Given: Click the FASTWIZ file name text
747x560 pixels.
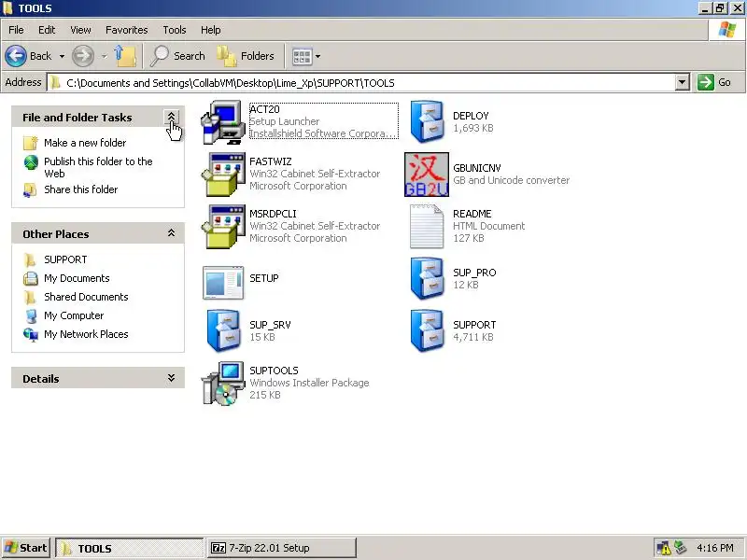Looking at the screenshot, I should [x=271, y=161].
